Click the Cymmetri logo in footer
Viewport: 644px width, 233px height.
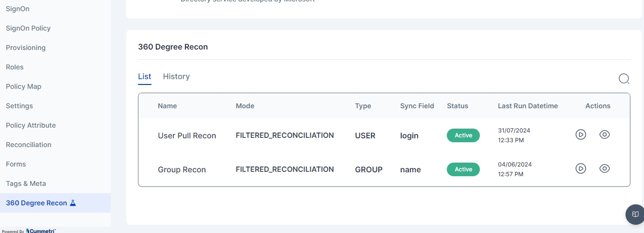tap(41, 231)
